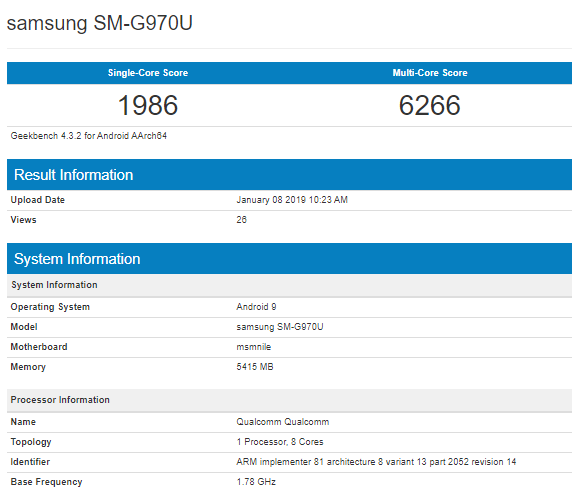Click the Topology label
The height and width of the screenshot is (497, 578).
tap(31, 442)
